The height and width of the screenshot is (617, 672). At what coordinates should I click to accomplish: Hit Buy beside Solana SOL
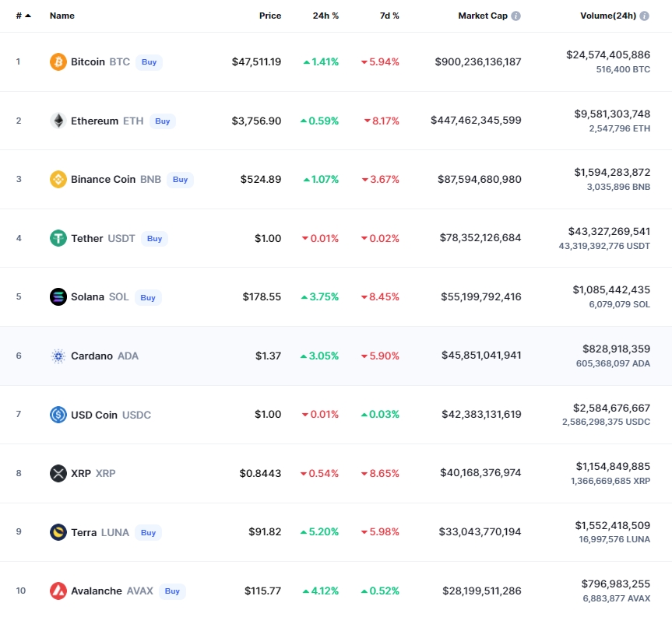coord(148,297)
